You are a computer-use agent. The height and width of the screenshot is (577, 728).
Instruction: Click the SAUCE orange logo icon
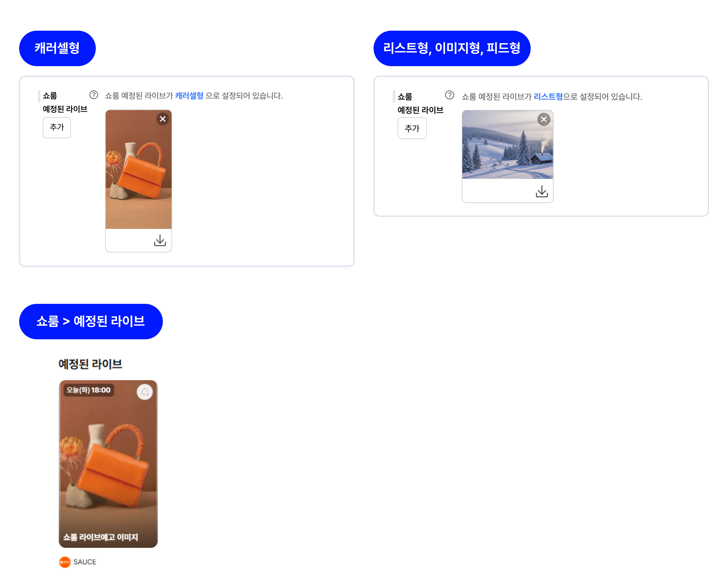pyautogui.click(x=65, y=562)
